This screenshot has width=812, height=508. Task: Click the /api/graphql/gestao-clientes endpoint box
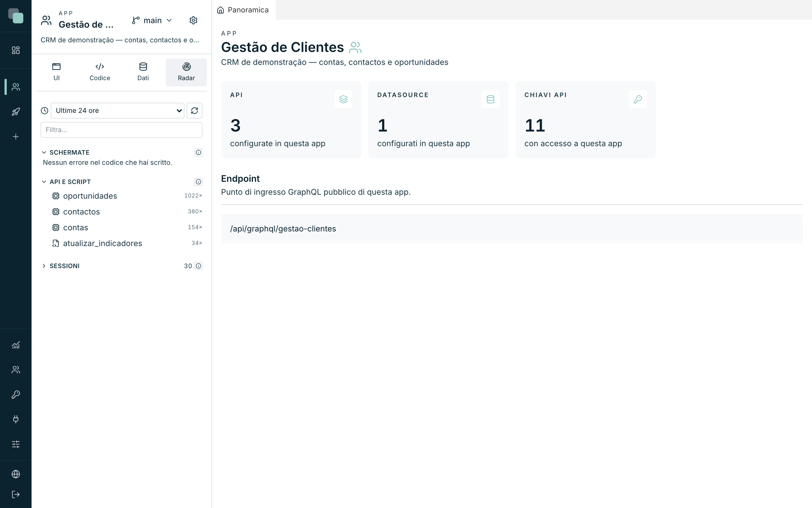pos(512,229)
